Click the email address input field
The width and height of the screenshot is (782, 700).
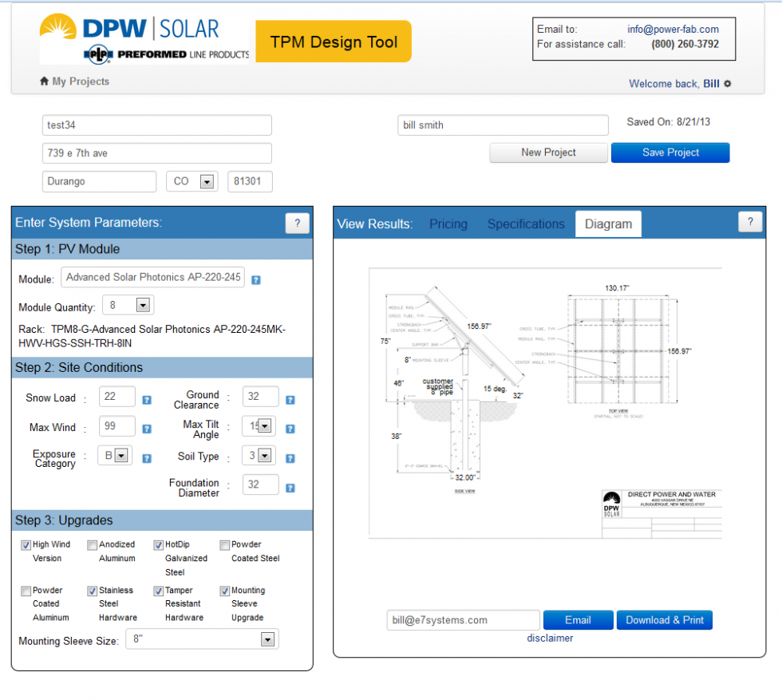pos(463,619)
